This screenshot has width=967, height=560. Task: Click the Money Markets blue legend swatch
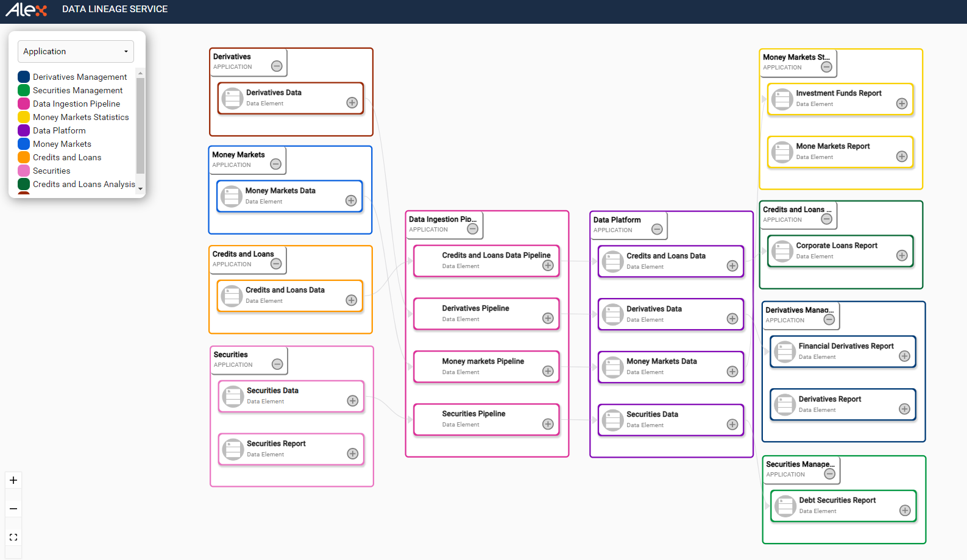[24, 144]
